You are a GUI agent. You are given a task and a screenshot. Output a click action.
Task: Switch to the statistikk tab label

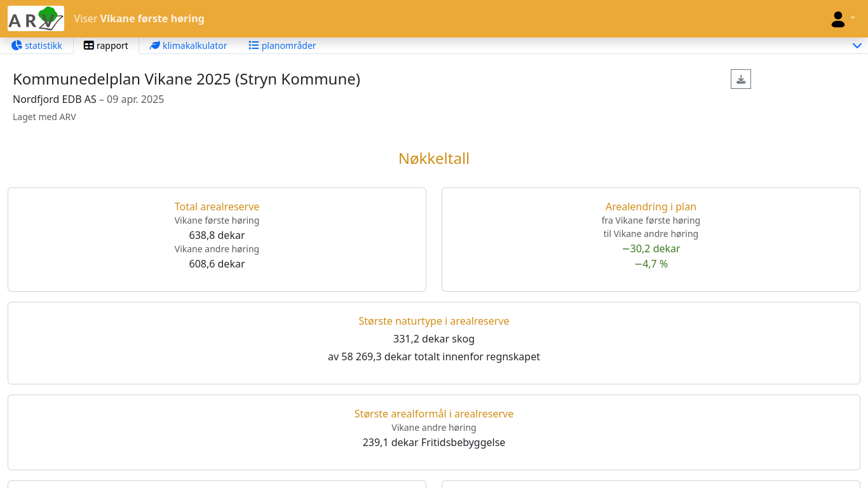point(43,46)
